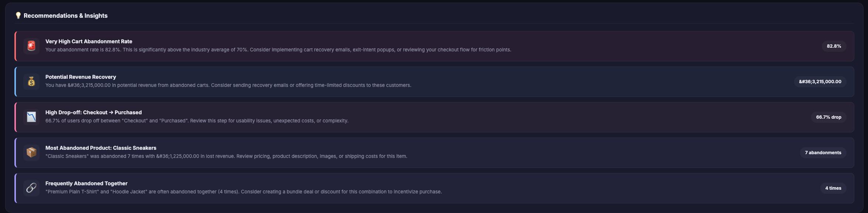This screenshot has width=868, height=213.
Task: Click the lightbulb icon beside Recommendations & Insights
Action: click(x=18, y=16)
